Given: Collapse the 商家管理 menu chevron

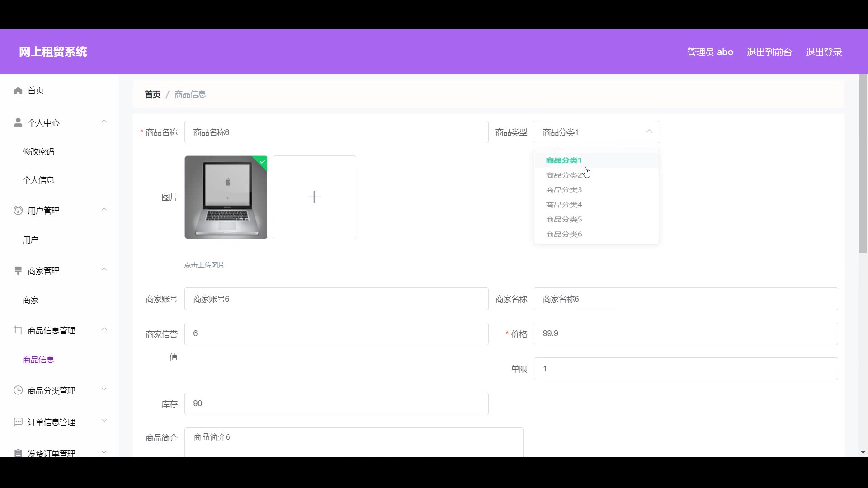Looking at the screenshot, I should [x=104, y=269].
